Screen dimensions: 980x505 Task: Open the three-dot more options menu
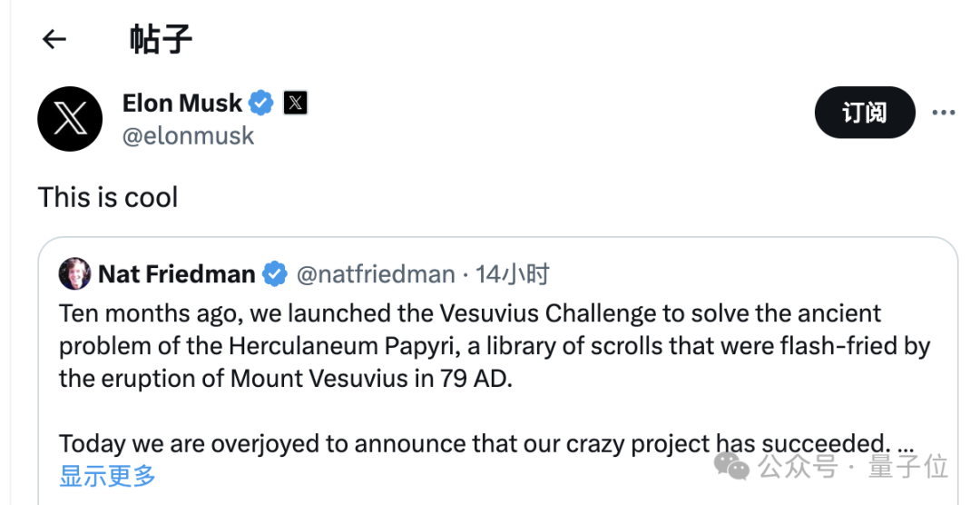944,113
